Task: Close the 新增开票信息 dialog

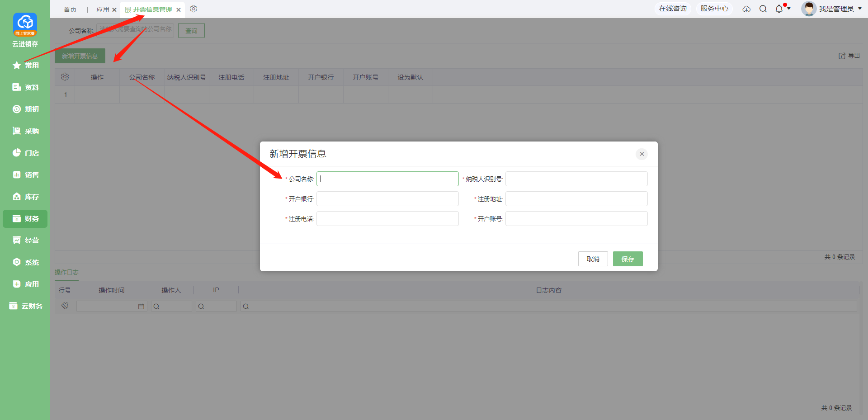Action: 642,154
